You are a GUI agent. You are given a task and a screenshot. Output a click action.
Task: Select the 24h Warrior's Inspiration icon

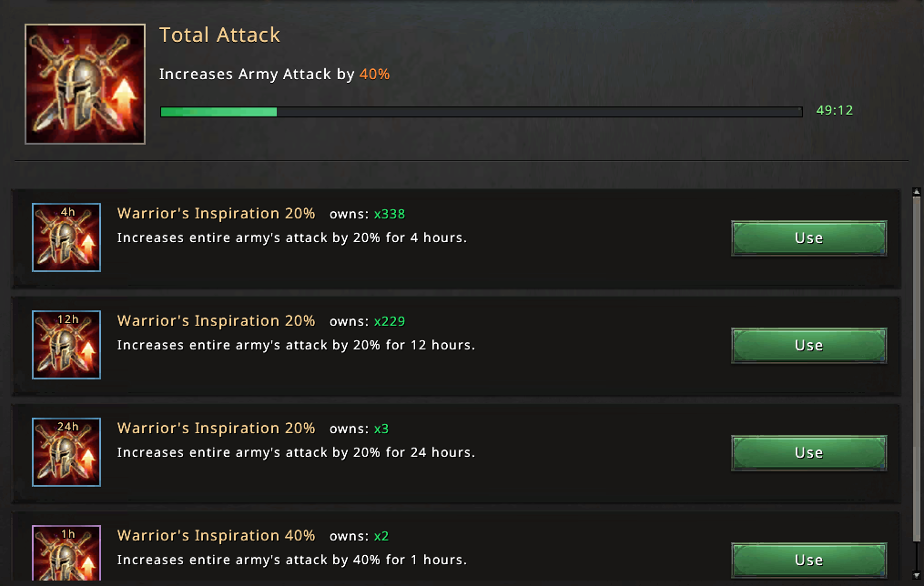[66, 451]
